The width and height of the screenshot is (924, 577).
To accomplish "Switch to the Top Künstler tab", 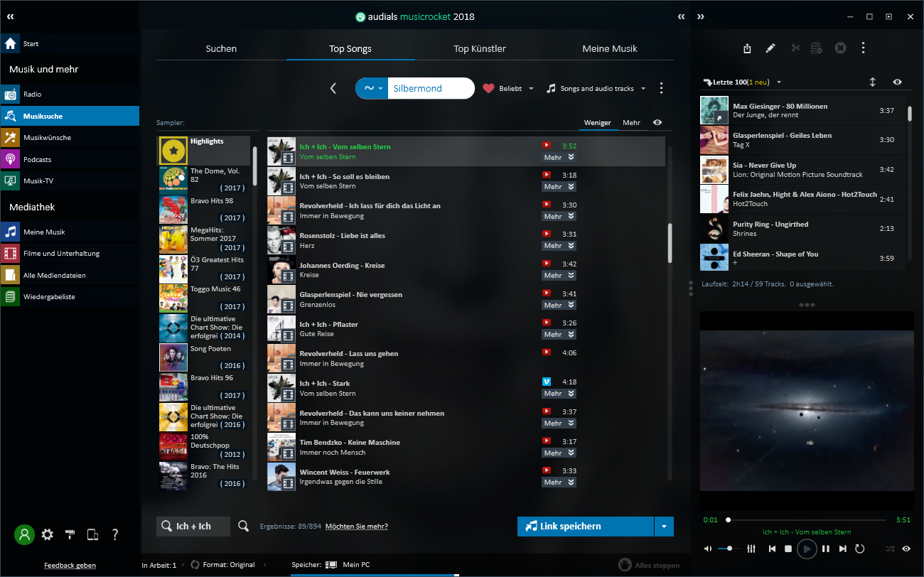I will point(480,48).
